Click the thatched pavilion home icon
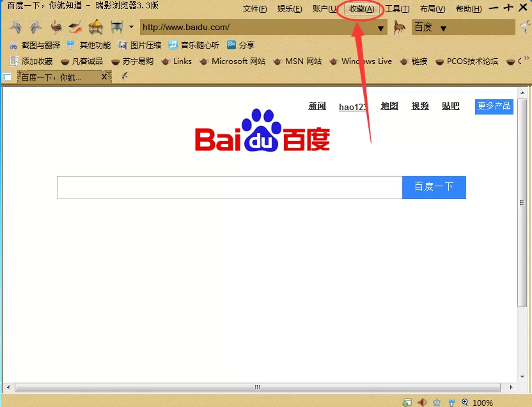 pyautogui.click(x=96, y=27)
